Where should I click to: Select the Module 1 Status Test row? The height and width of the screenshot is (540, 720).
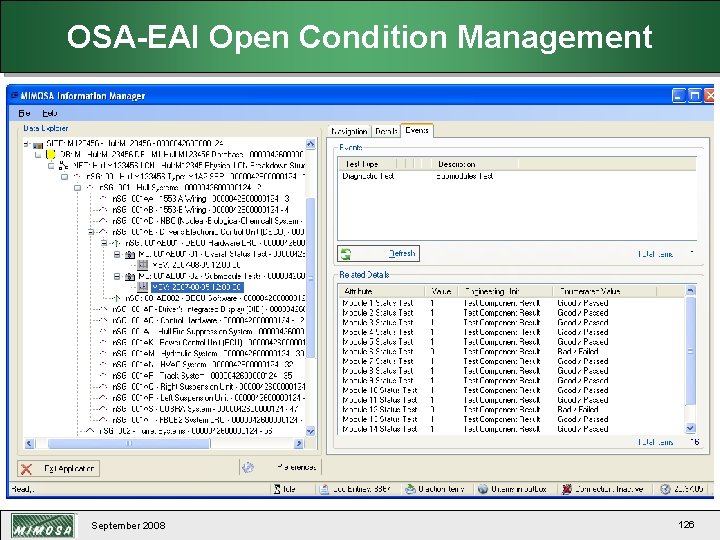click(512, 303)
